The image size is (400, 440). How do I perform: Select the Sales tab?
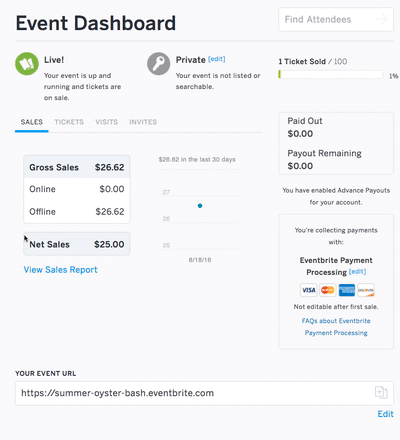[32, 122]
